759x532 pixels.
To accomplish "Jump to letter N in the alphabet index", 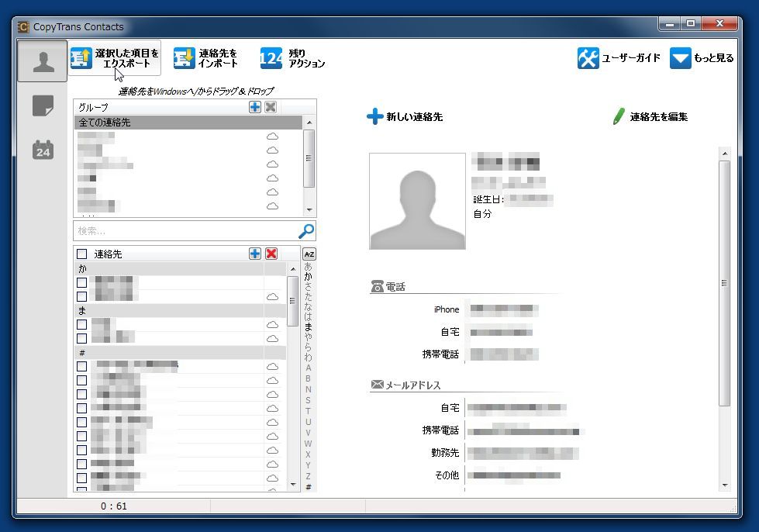I will 309,389.
